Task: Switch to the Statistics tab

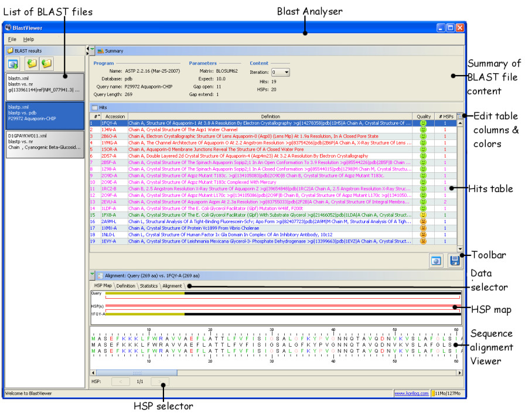Action: coord(149,286)
